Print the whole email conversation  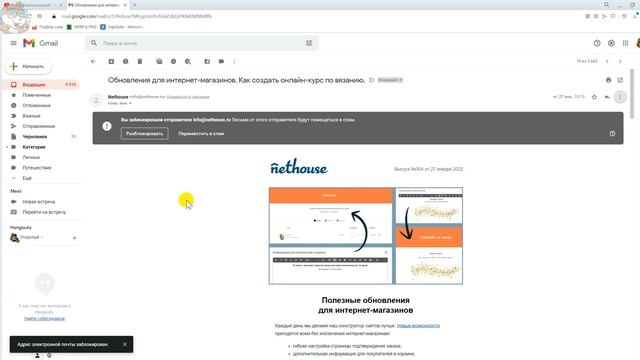click(609, 80)
